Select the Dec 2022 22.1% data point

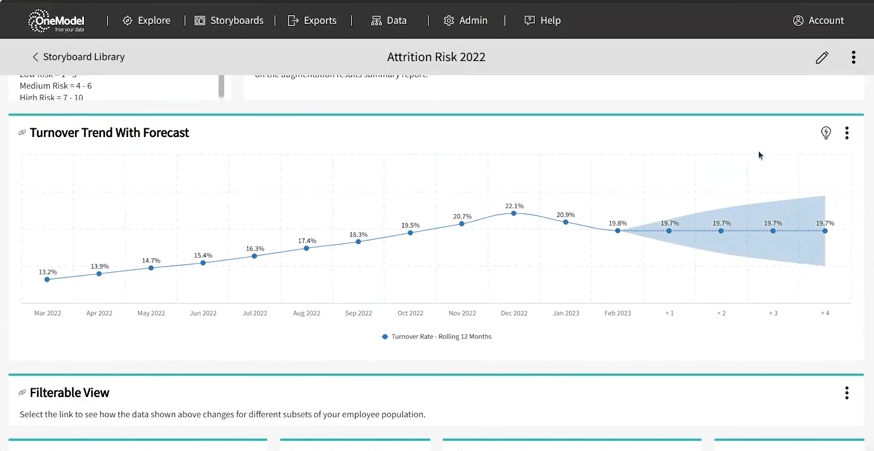(513, 213)
